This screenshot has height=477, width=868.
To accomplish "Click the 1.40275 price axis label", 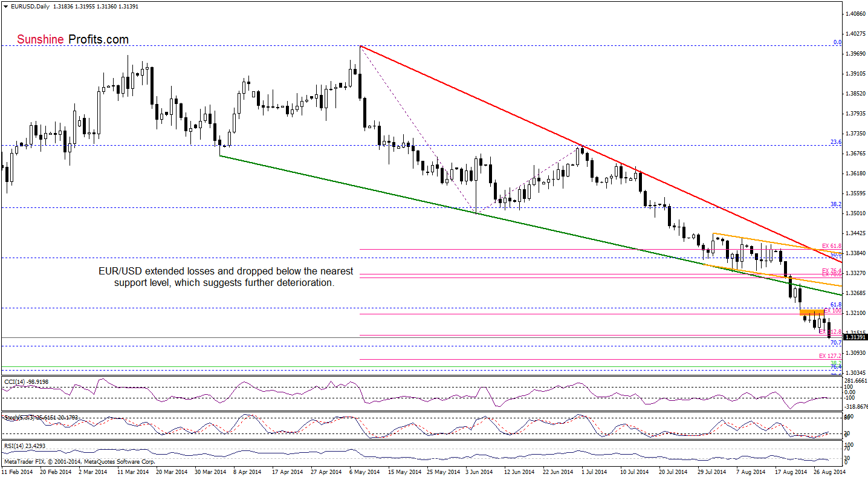I will [x=857, y=34].
